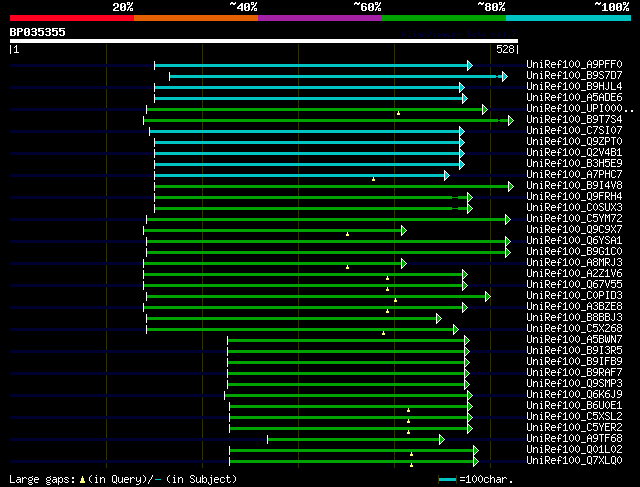Click the UniRef100_Q9SMP3 label
Viewport: 640px width, 487px height.
(574, 384)
